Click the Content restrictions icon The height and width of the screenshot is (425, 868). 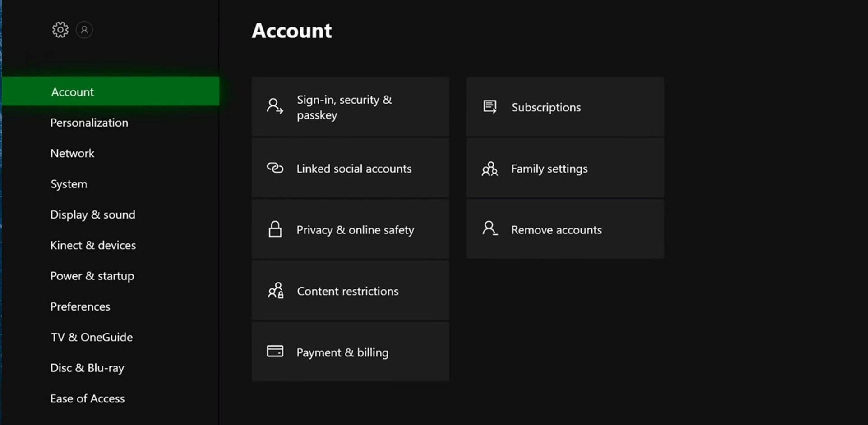pos(276,291)
